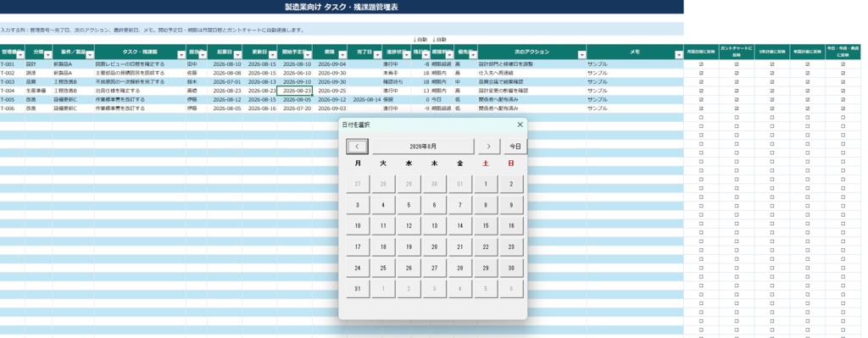Viewport: 868px width, 338px height.
Task: Close the 日付を選択 dialog
Action: 520,125
